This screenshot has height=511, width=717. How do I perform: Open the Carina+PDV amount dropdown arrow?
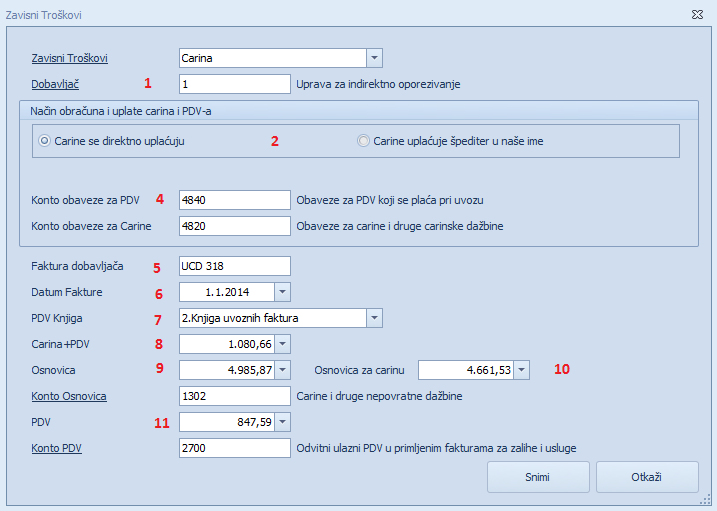[283, 344]
